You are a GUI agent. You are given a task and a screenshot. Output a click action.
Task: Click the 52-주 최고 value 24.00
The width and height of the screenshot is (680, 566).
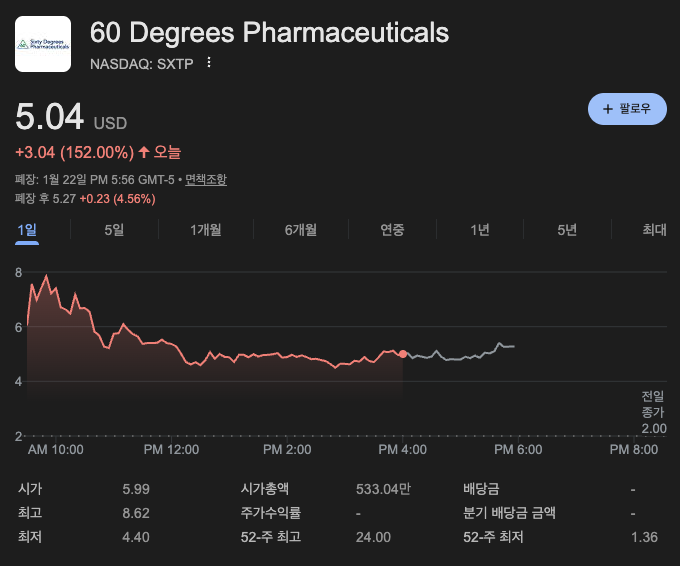pos(373,537)
